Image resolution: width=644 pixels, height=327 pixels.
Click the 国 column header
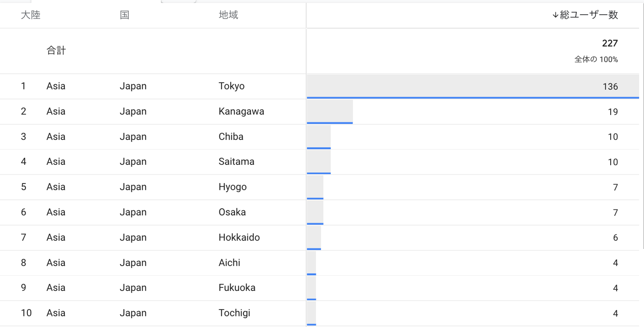[x=124, y=15]
